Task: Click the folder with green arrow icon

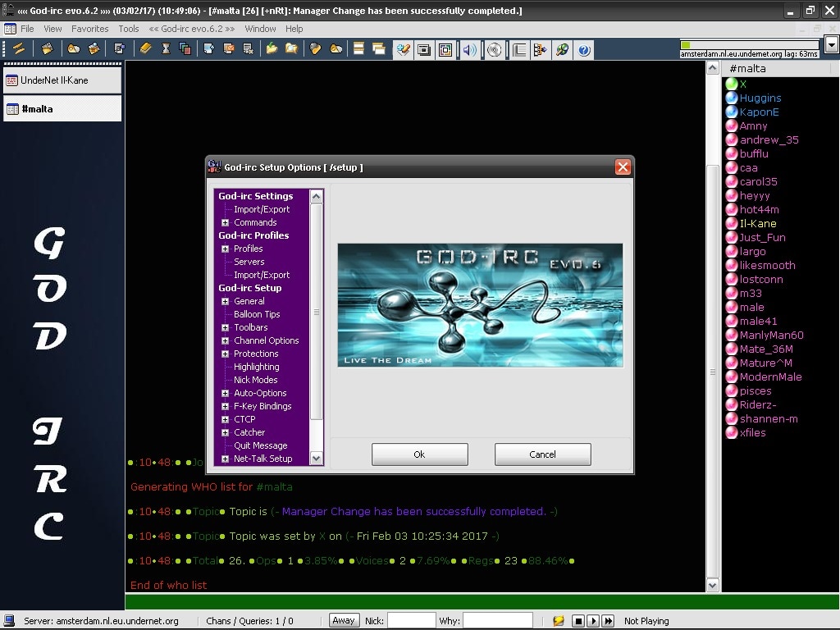Action: pos(272,49)
